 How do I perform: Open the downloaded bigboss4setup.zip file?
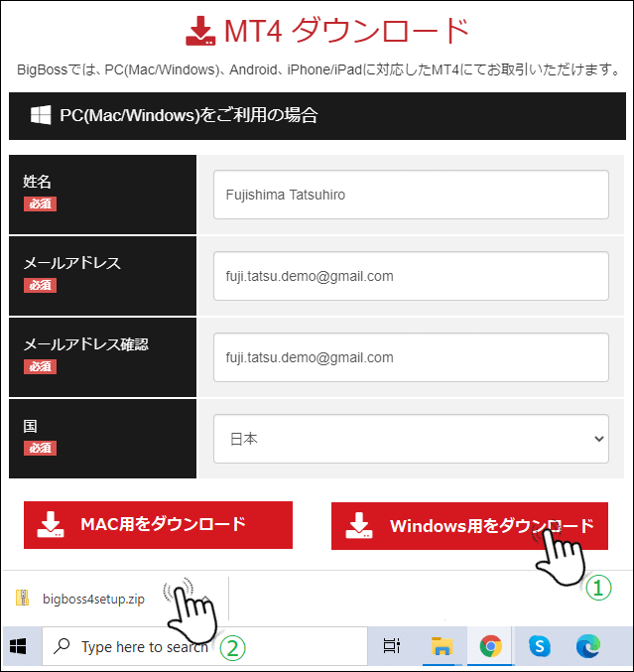coord(93,599)
